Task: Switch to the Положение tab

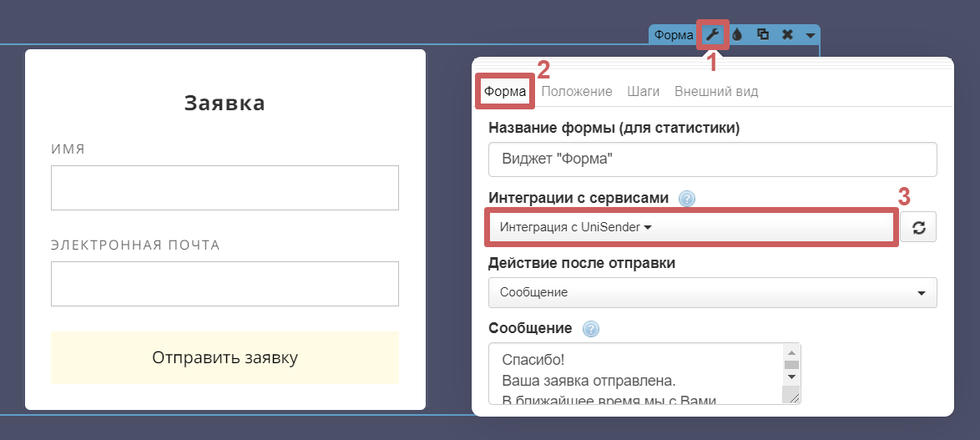Action: (x=577, y=92)
